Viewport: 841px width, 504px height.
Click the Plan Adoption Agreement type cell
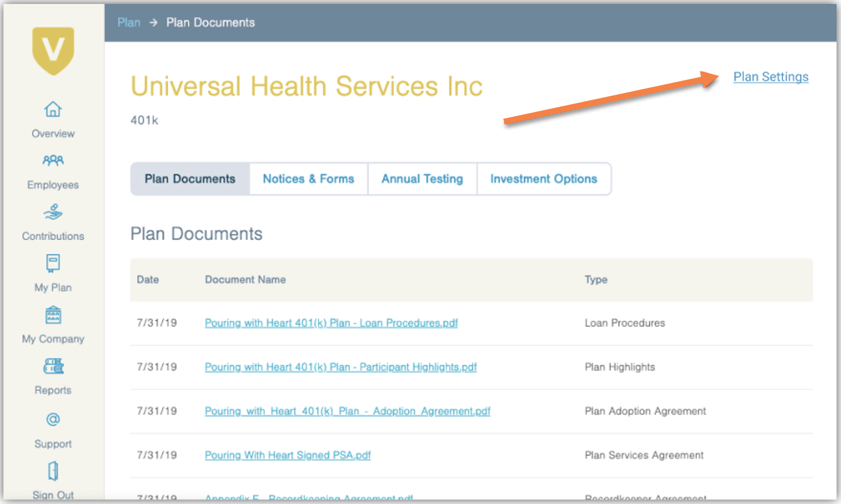click(646, 411)
